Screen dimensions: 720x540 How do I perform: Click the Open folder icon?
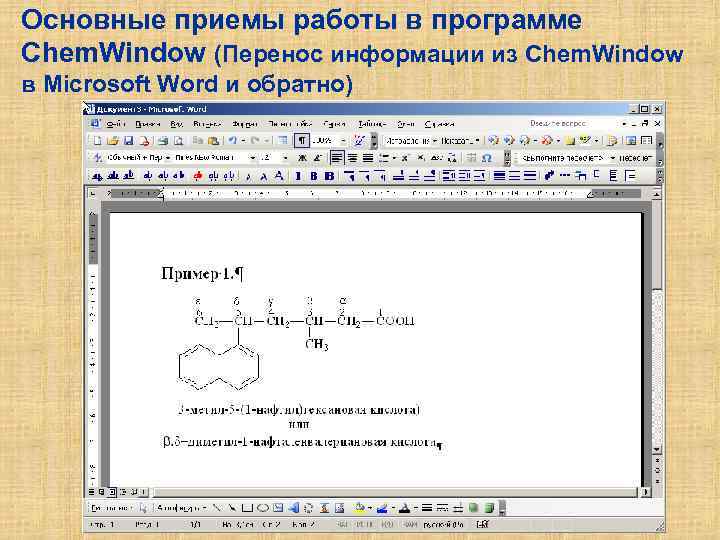click(x=113, y=141)
